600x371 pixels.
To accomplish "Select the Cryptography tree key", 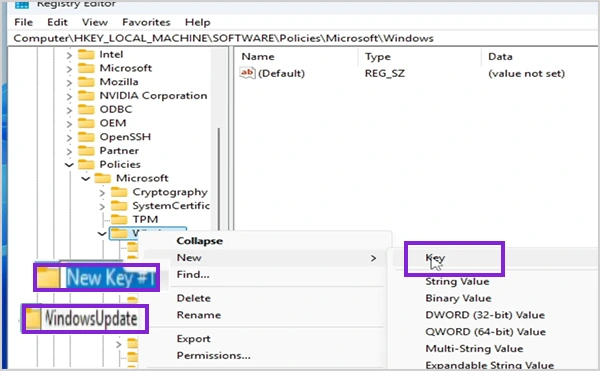I will pos(170,192).
